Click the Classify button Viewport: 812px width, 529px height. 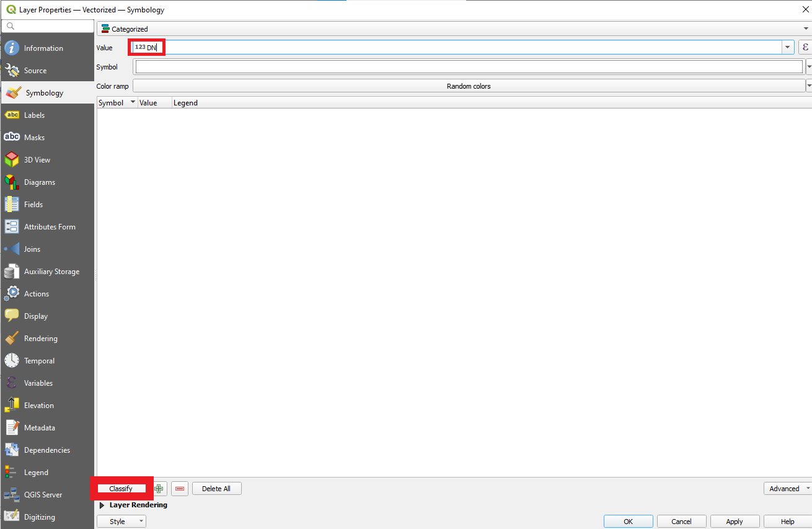point(121,489)
